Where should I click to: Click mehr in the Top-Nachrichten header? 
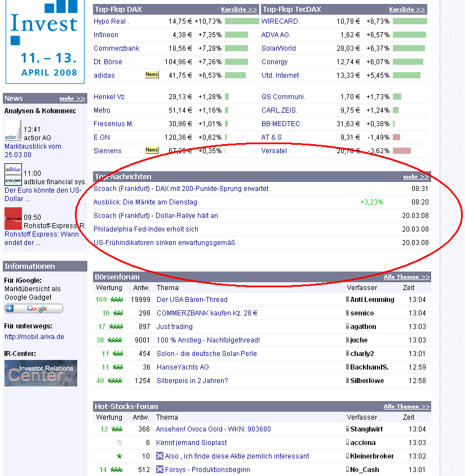pyautogui.click(x=416, y=177)
